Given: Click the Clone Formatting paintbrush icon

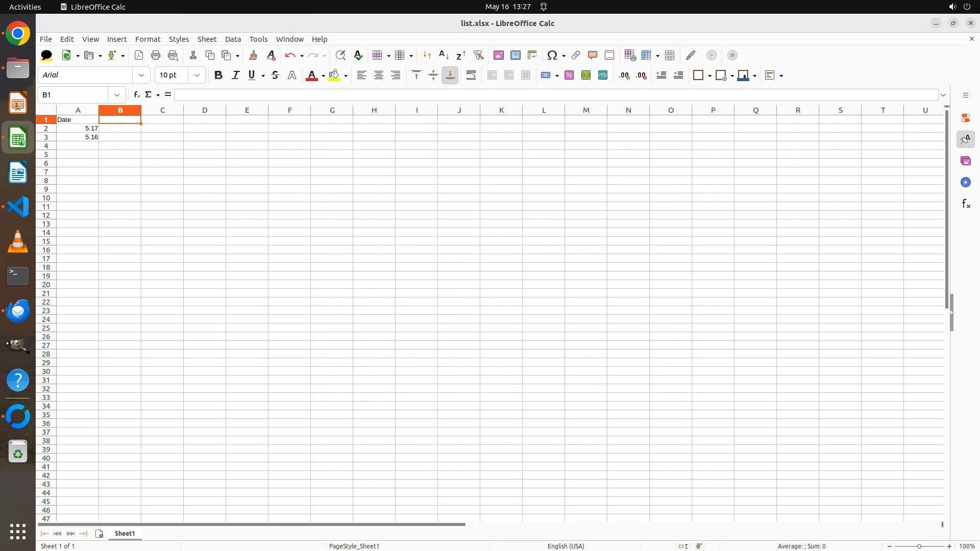Looking at the screenshot, I should coord(253,55).
